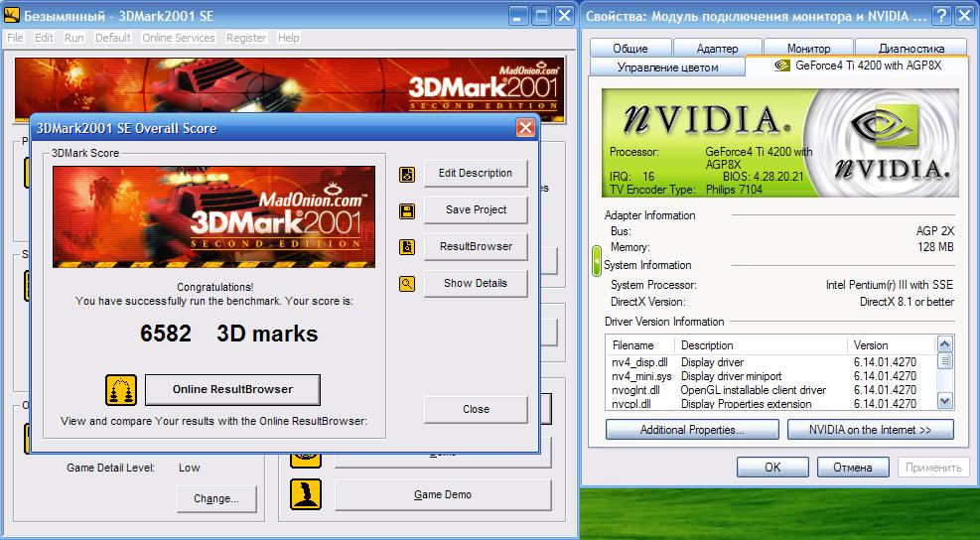The height and width of the screenshot is (540, 980).
Task: Select the nvoglnt.dll driver row
Action: click(771, 390)
